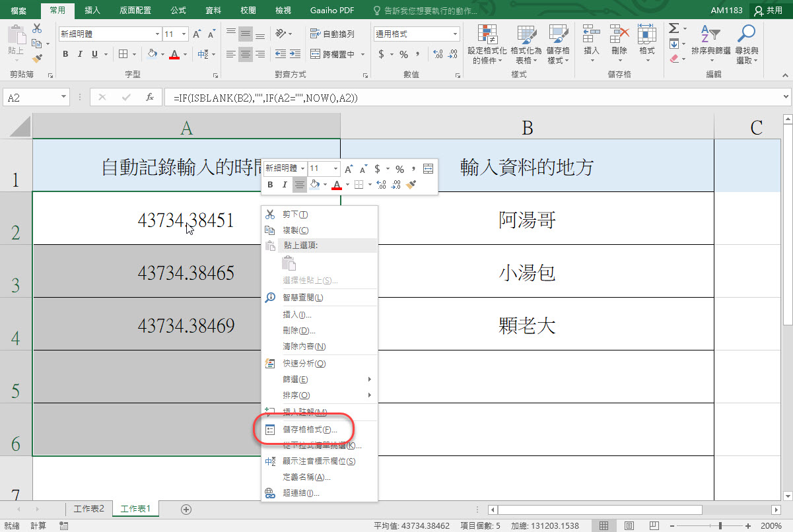The image size is (793, 532).
Task: Click Format Painter brush in ribbon clipboard group
Action: [x=37, y=58]
